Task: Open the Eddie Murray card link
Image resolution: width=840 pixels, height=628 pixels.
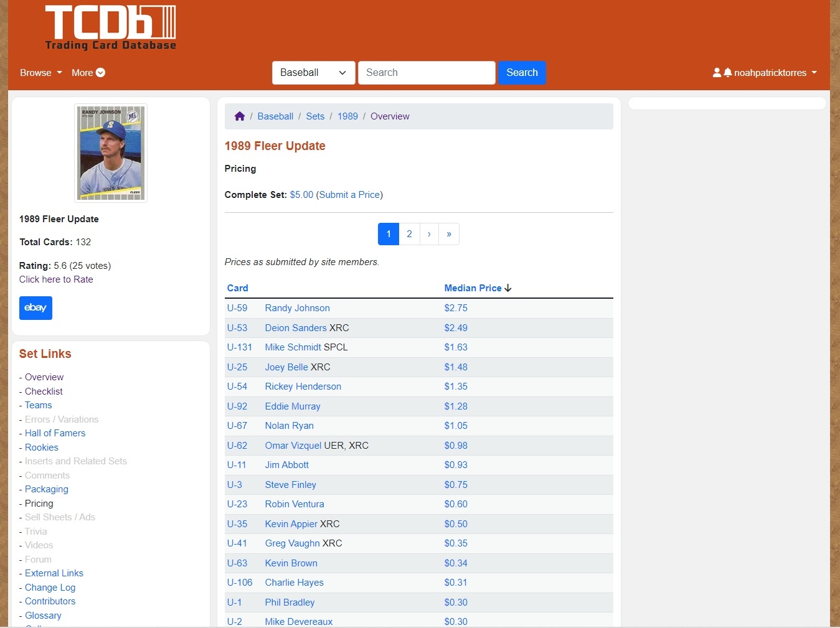Action: click(x=293, y=406)
